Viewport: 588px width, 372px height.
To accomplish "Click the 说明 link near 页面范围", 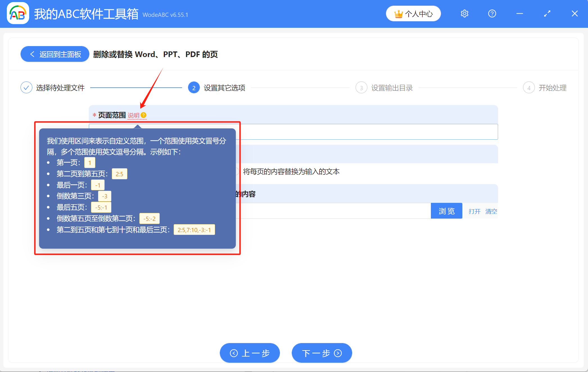I will coord(133,115).
